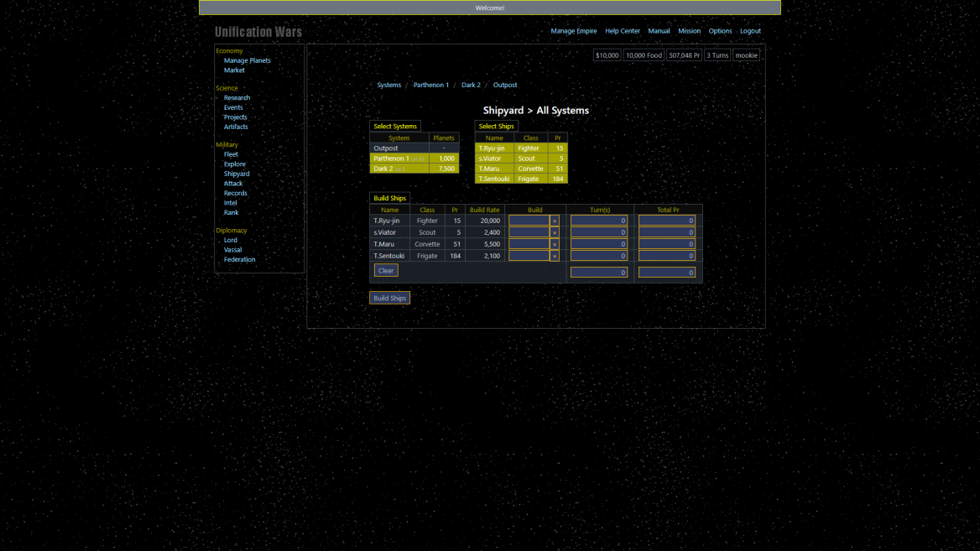Log out using the Logout link
980x551 pixels.
point(750,31)
